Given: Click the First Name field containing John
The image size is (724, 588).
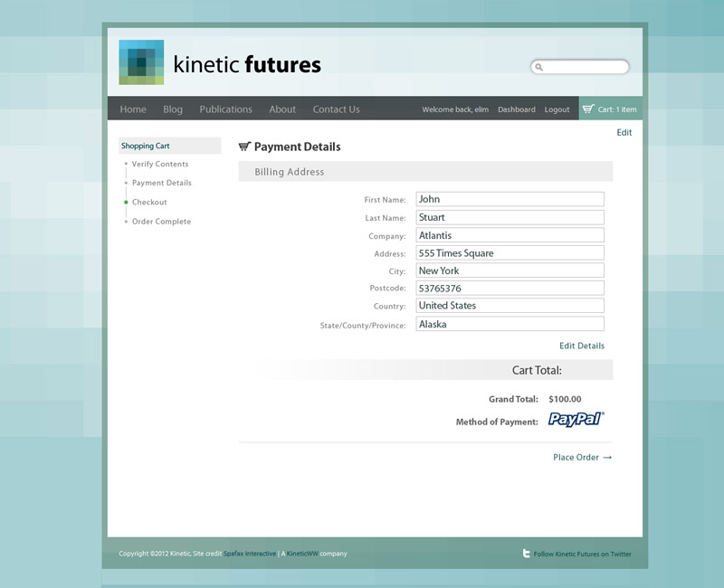Looking at the screenshot, I should click(x=510, y=199).
